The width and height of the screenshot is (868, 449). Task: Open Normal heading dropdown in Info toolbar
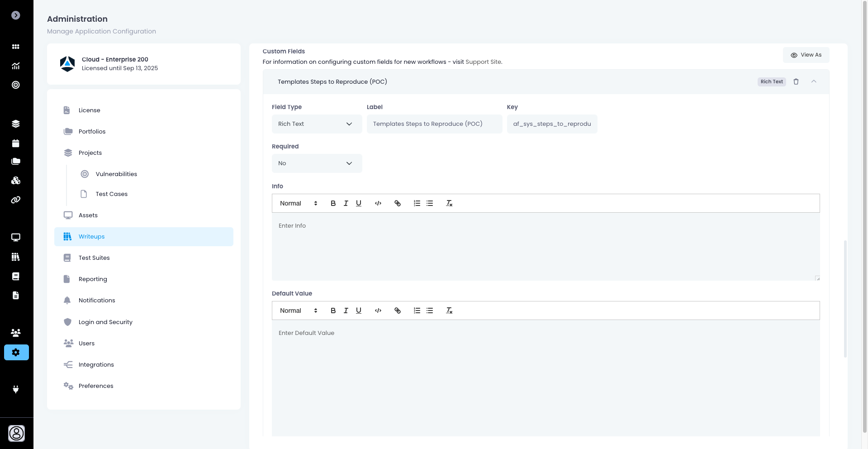299,204
